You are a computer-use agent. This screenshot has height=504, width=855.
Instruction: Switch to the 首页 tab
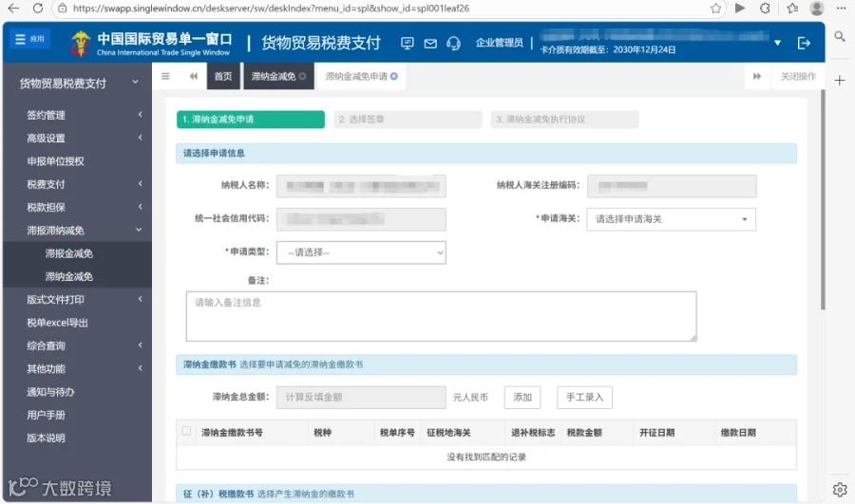[223, 76]
